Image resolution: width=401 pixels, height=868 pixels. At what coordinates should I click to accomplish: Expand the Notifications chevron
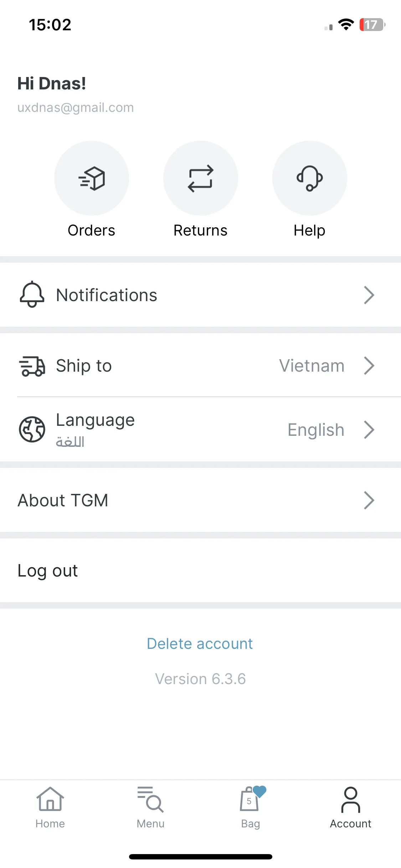point(369,295)
